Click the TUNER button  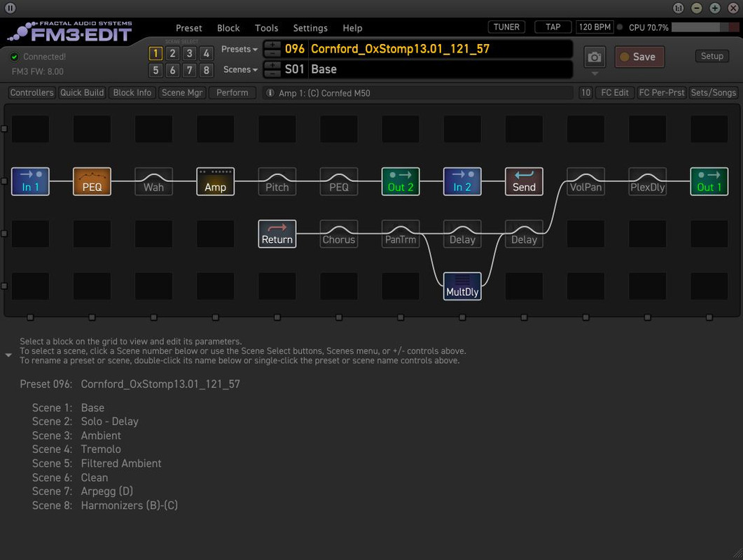[x=506, y=27]
